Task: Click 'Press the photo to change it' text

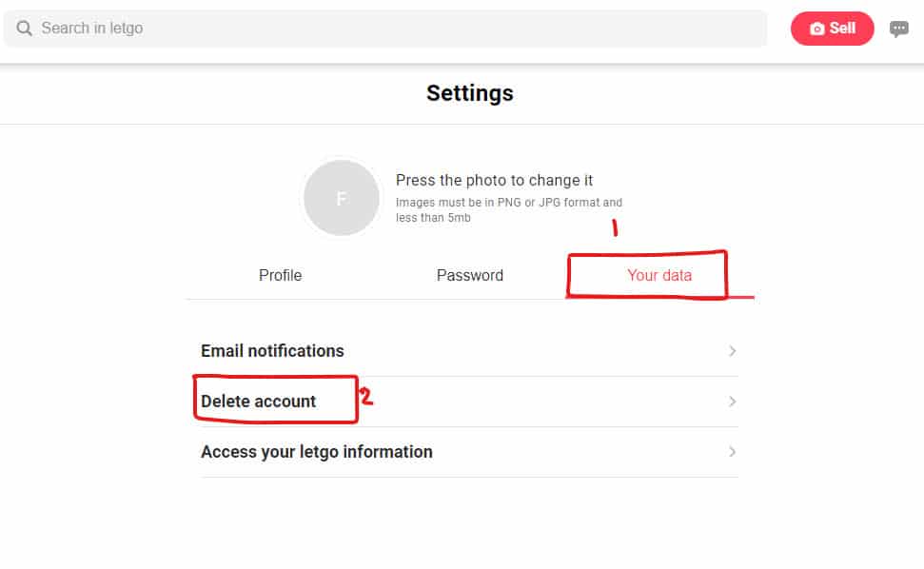Action: 494,180
